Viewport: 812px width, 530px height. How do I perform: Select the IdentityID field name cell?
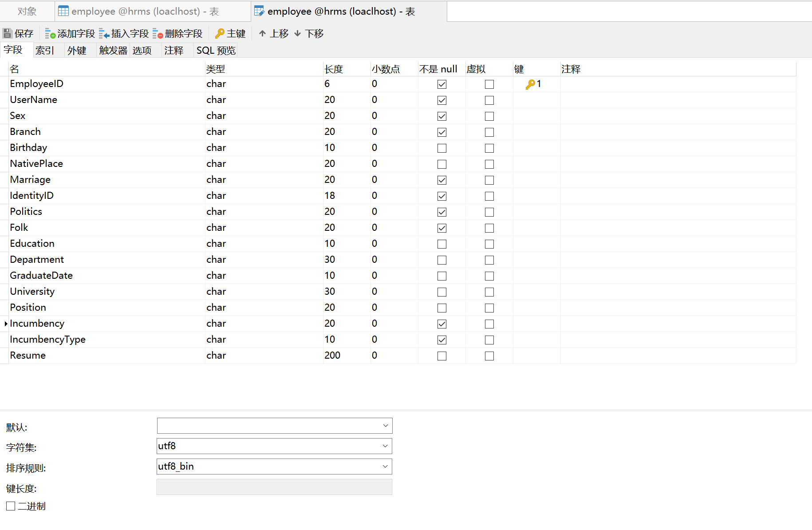coord(106,196)
